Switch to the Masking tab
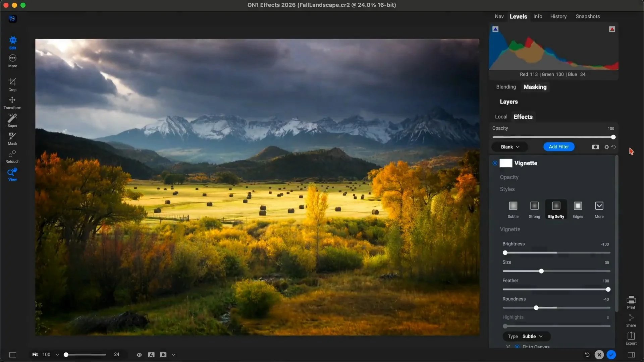 tap(535, 87)
